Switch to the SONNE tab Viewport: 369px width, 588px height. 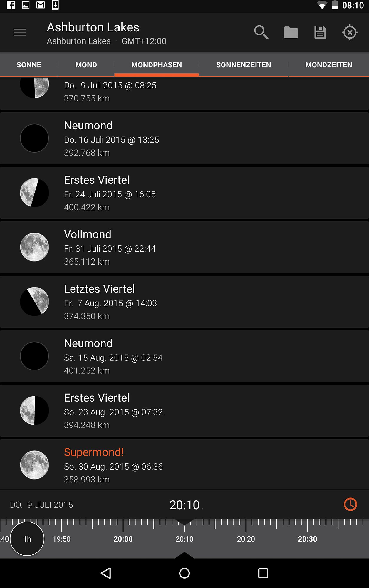click(29, 65)
